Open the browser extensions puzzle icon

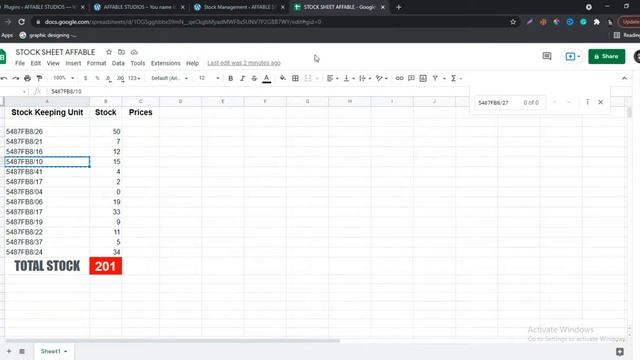[x=596, y=22]
